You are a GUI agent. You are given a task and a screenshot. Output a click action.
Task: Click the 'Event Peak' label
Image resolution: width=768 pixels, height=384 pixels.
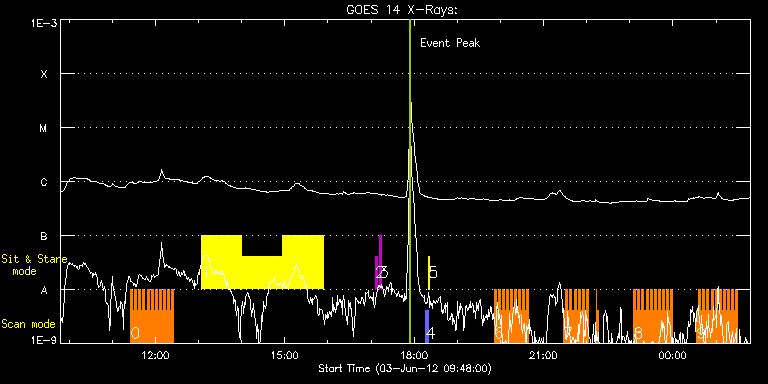pyautogui.click(x=450, y=43)
